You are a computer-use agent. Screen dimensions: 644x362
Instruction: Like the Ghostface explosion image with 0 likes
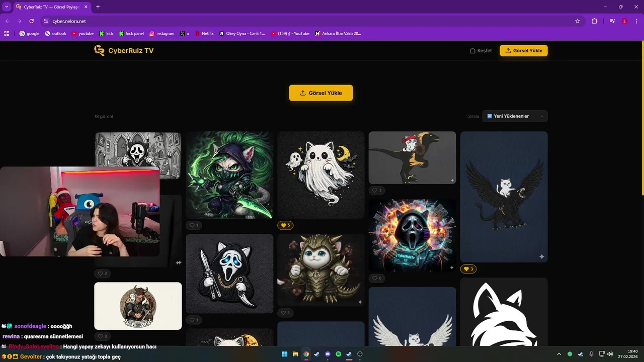pos(377,278)
